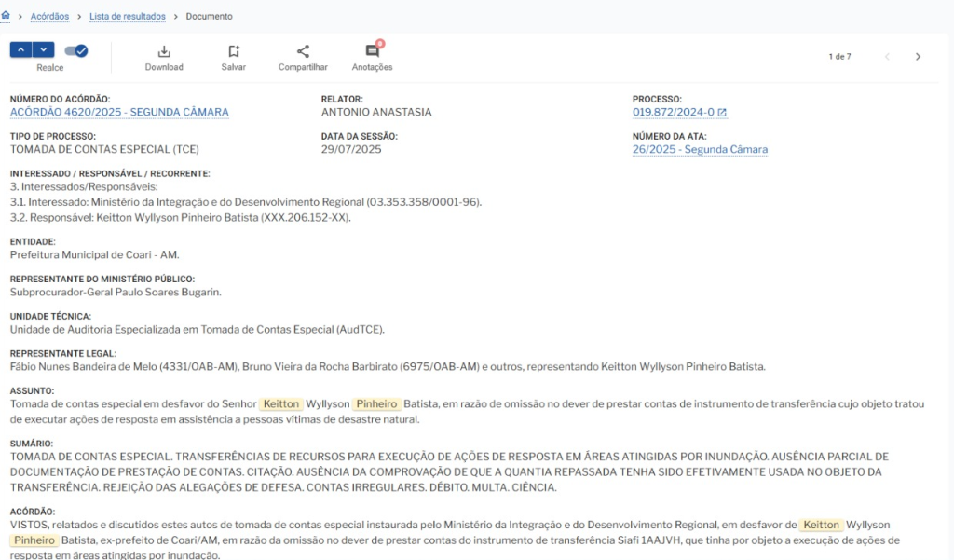Jump to next highlighted term with down arrow

click(x=44, y=50)
